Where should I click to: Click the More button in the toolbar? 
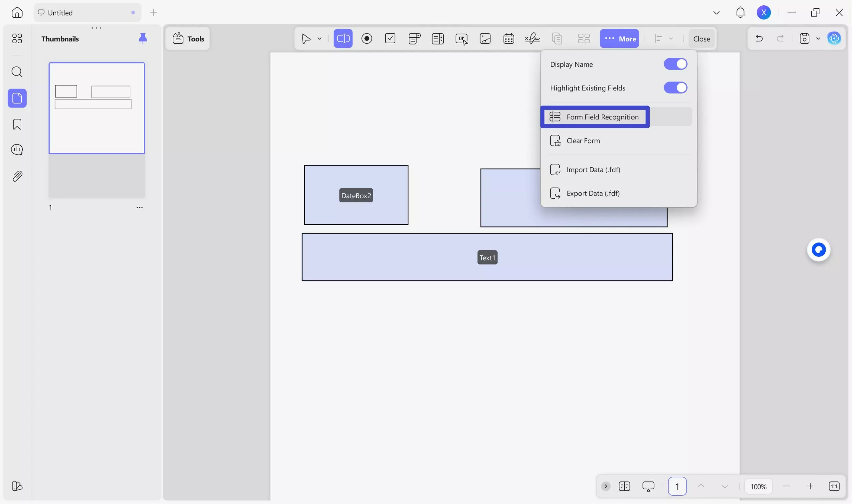619,38
